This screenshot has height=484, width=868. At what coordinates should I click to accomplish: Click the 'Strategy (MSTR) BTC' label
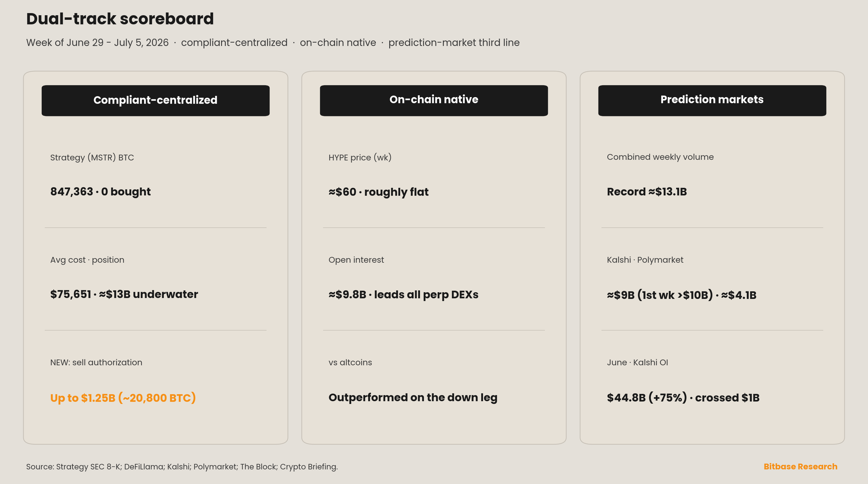tap(92, 158)
